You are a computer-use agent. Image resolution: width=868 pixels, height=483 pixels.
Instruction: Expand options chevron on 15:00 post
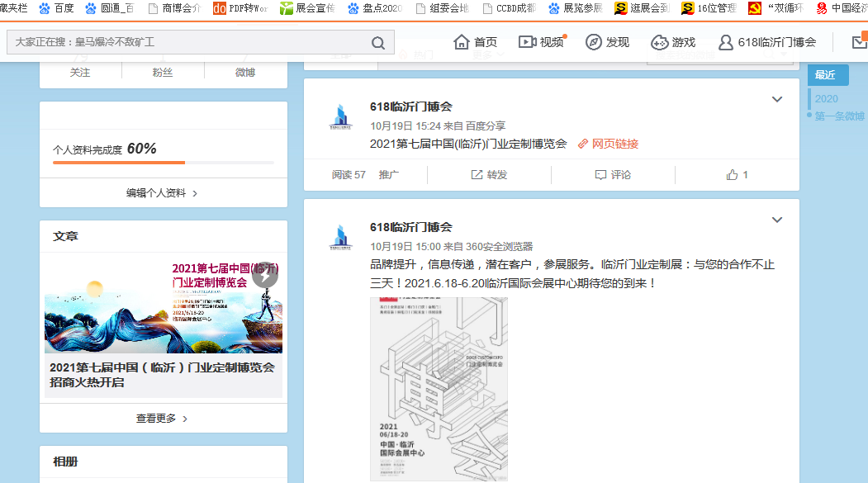pyautogui.click(x=776, y=220)
